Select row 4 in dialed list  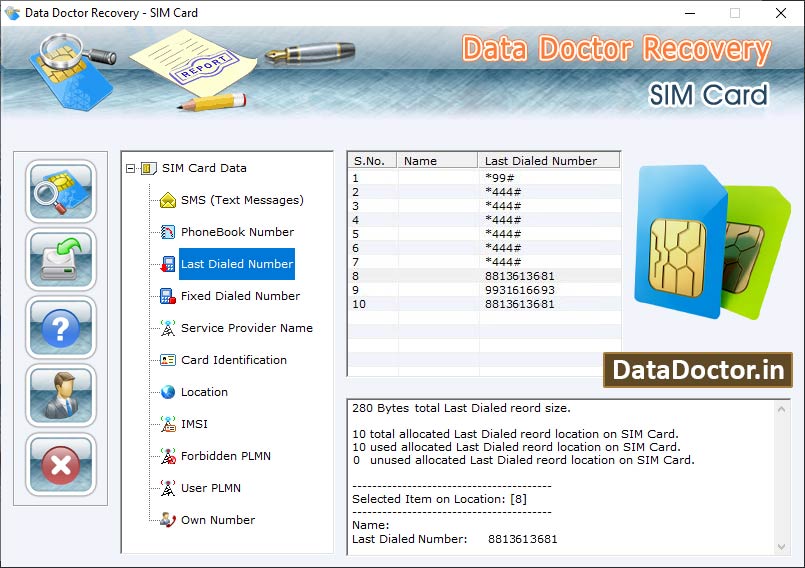coord(484,220)
